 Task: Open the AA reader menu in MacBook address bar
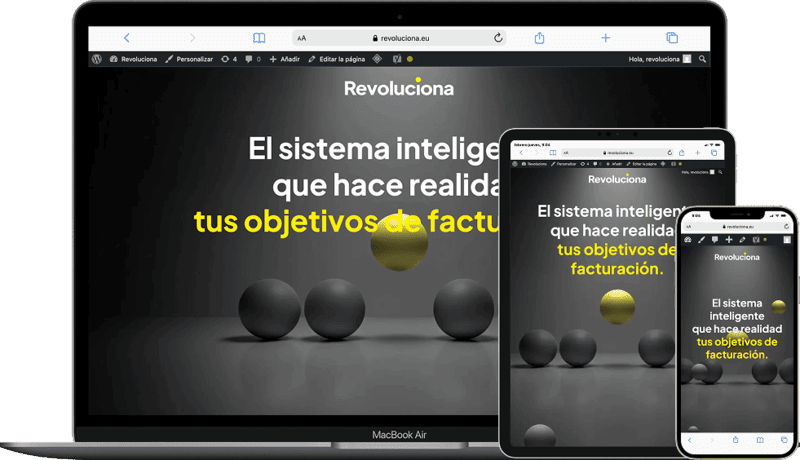click(x=302, y=38)
